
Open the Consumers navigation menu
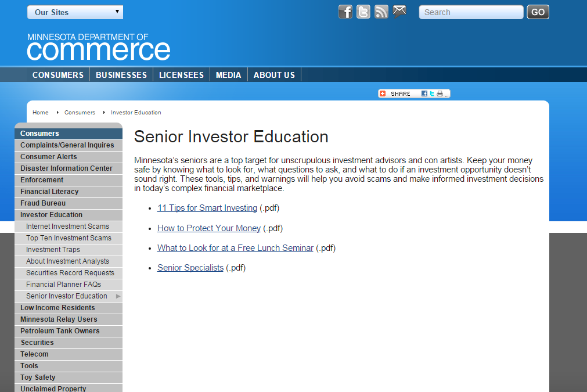tap(58, 75)
